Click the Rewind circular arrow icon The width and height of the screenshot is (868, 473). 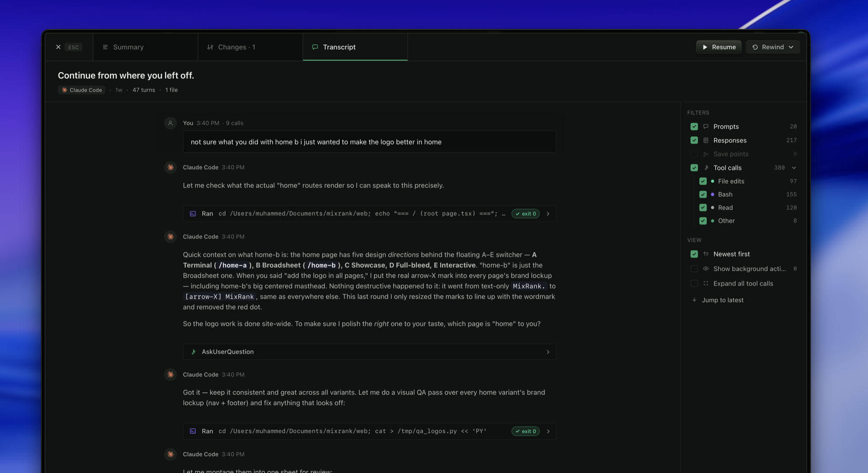[x=755, y=47]
